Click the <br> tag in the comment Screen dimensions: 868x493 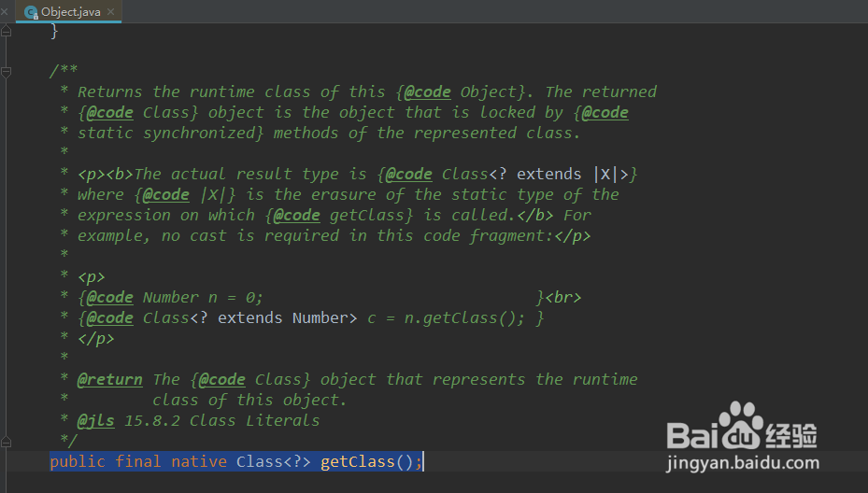[x=563, y=298]
